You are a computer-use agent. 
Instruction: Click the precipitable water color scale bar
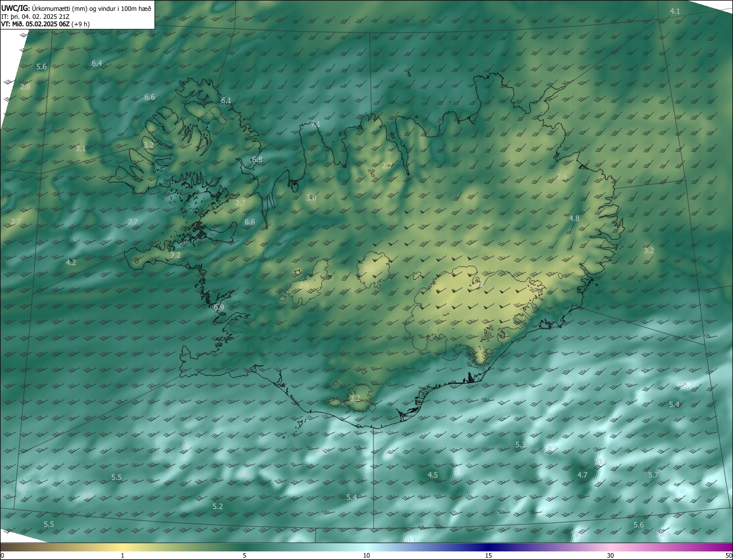coord(366,547)
